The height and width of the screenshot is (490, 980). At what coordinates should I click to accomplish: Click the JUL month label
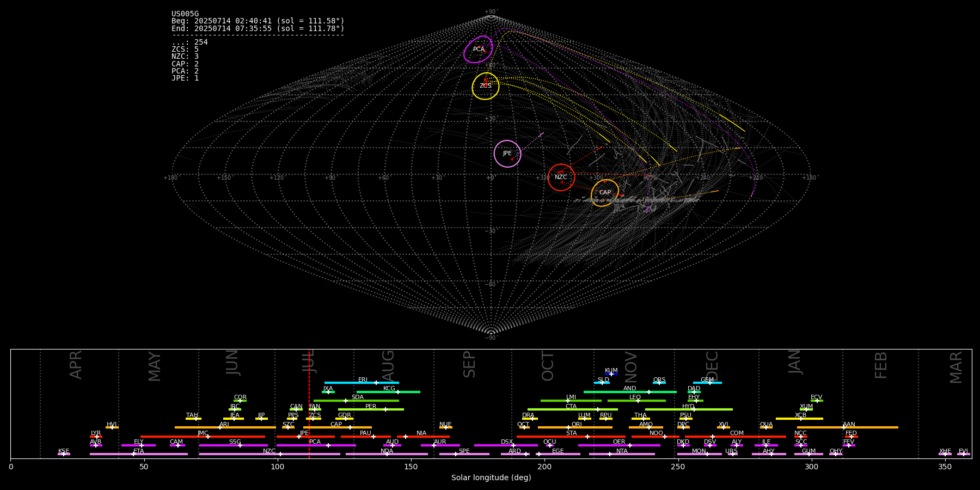point(309,362)
